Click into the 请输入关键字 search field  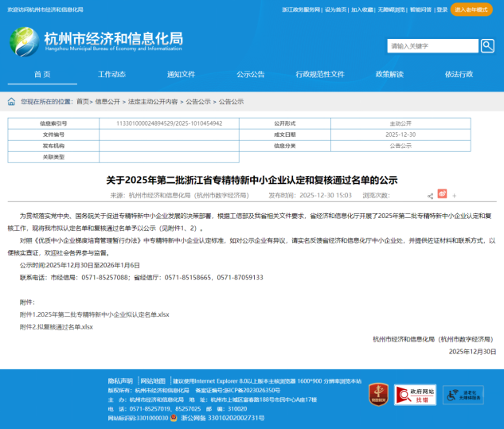(x=432, y=46)
